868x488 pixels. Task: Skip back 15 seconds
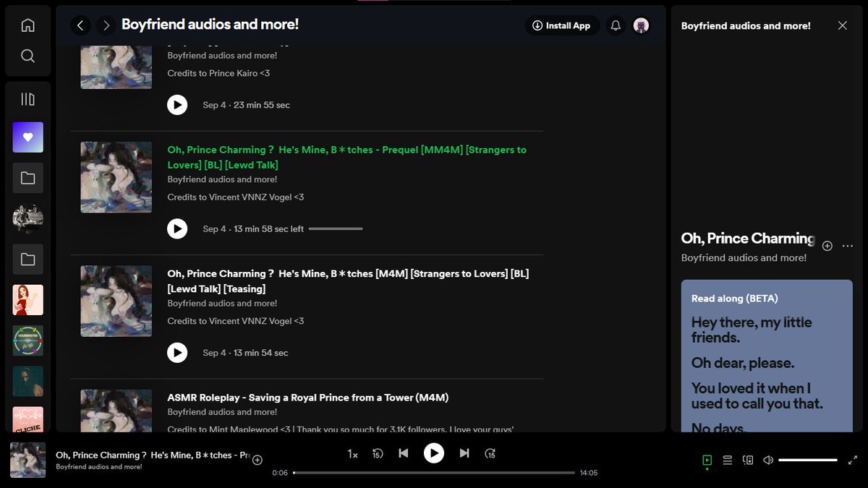click(x=377, y=453)
